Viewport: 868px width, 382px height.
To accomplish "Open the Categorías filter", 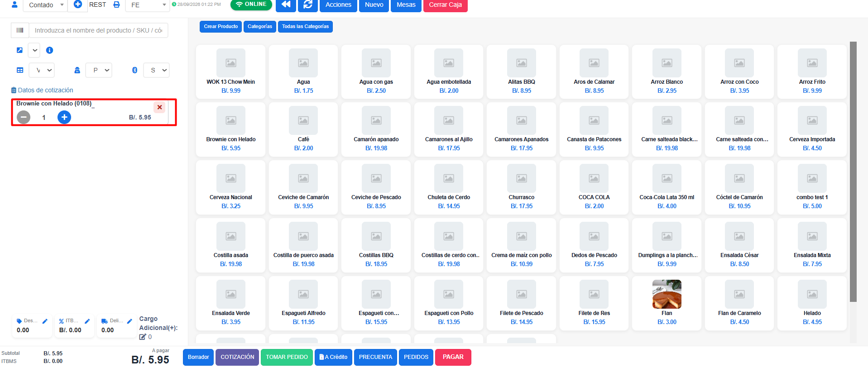I will (260, 27).
